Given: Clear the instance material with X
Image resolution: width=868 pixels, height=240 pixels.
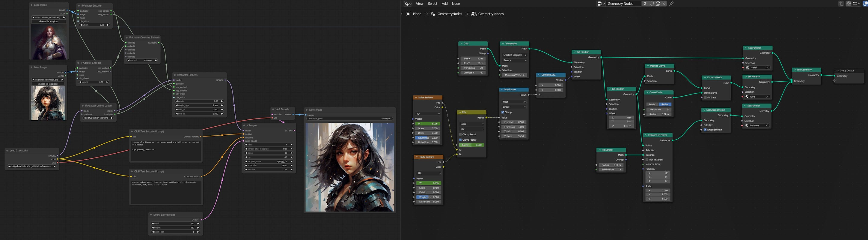Looking at the screenshot, I should pyautogui.click(x=767, y=125).
